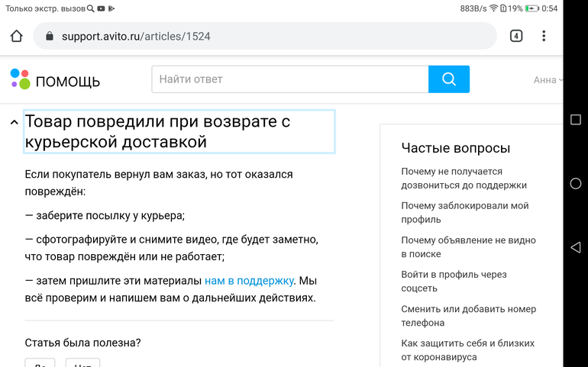The image size is (588, 367).
Task: Open the нам в поддержку link
Action: point(249,280)
